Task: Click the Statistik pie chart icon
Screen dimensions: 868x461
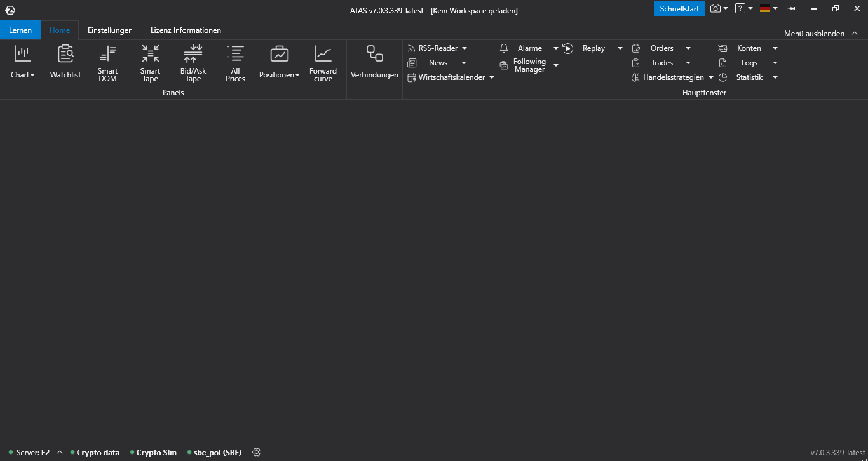Action: click(x=722, y=77)
